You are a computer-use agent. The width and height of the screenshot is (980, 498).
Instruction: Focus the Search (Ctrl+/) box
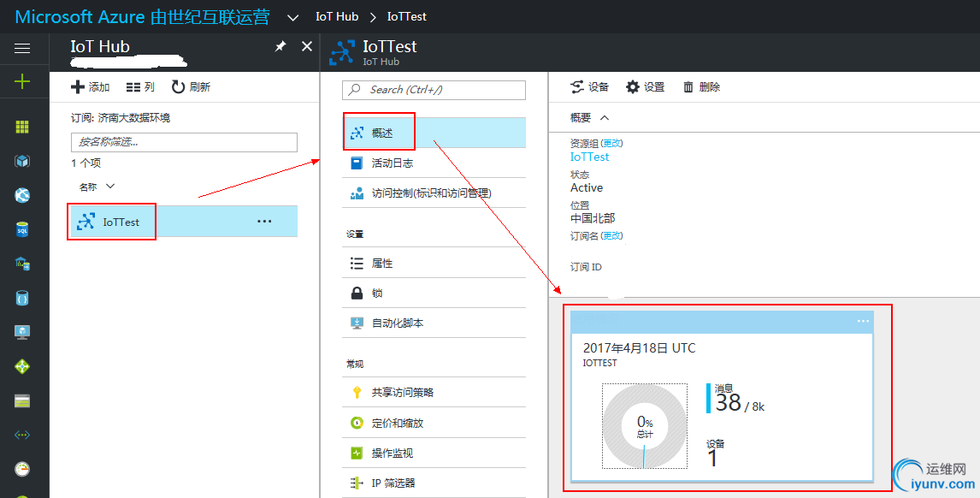tap(434, 90)
